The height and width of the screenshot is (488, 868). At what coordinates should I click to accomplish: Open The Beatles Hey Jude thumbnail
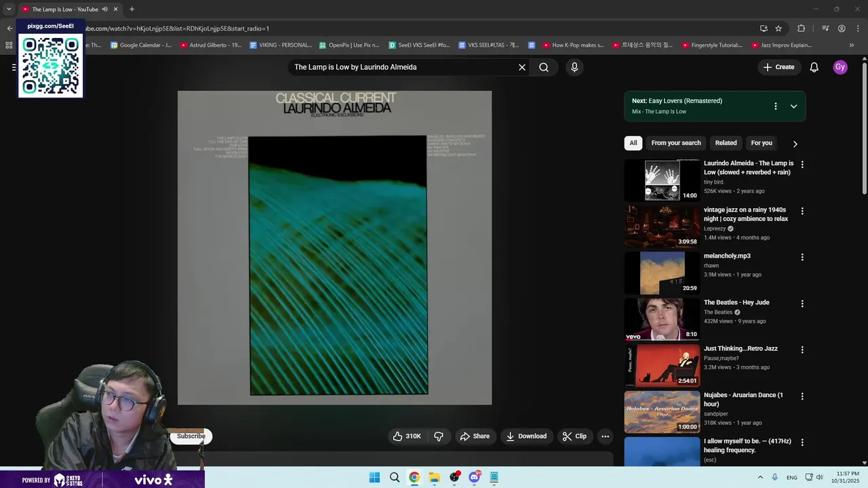662,319
